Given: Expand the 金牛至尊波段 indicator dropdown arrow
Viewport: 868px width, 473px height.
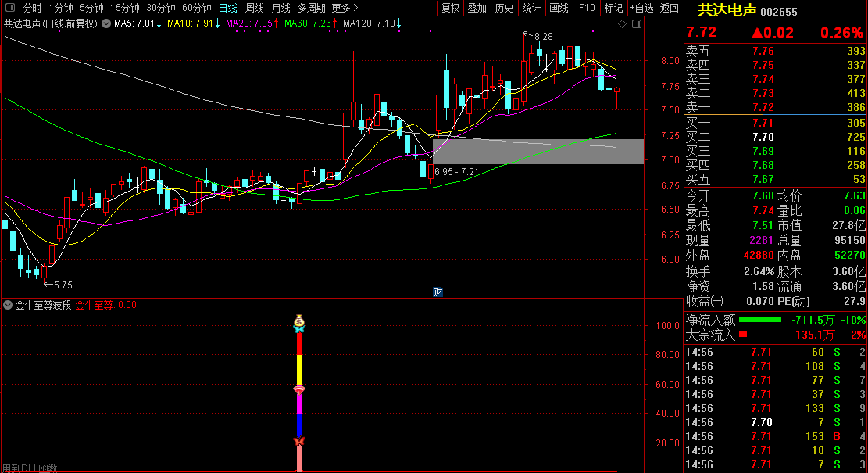Looking at the screenshot, I should click(9, 306).
